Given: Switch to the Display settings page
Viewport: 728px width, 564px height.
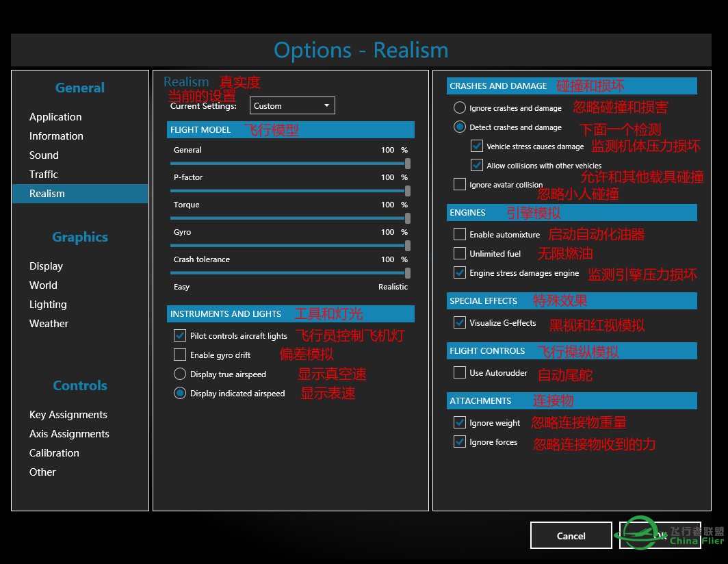Looking at the screenshot, I should [x=46, y=266].
